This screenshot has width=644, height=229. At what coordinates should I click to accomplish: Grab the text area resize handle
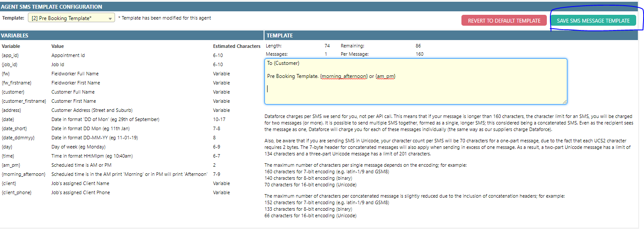[564, 101]
